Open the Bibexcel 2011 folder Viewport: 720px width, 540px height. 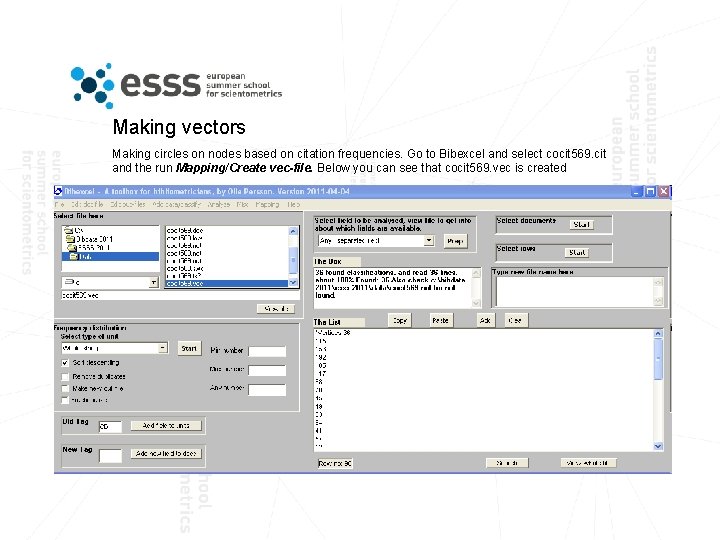(70, 239)
